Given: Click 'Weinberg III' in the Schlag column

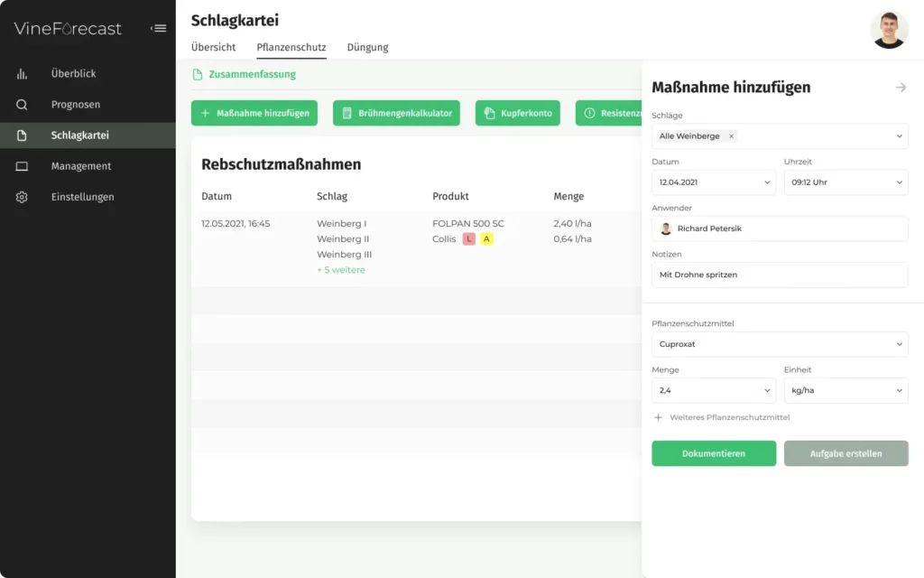Looking at the screenshot, I should click(344, 254).
